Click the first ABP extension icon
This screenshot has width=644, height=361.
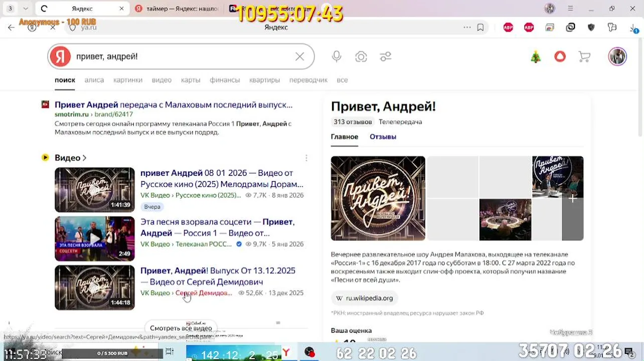click(508, 28)
